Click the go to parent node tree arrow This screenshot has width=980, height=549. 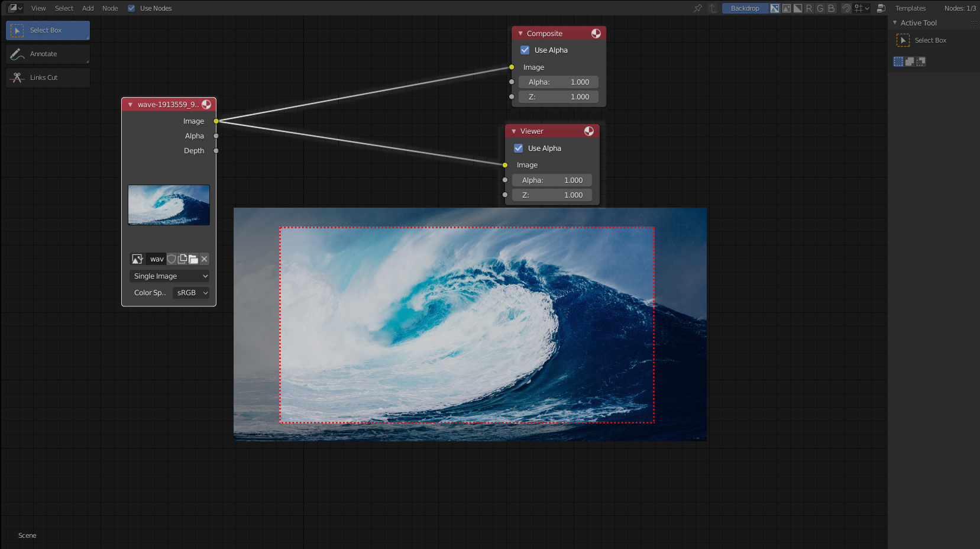[x=713, y=8]
